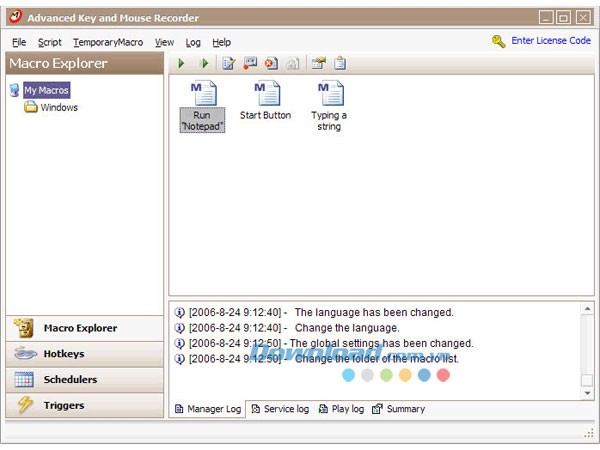The image size is (600, 450).
Task: Switch to the Service log tab
Action: click(280, 409)
